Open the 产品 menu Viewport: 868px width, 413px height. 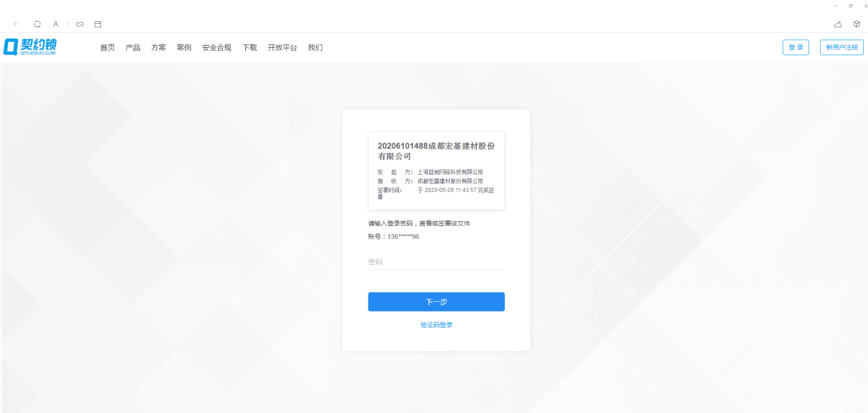point(133,48)
